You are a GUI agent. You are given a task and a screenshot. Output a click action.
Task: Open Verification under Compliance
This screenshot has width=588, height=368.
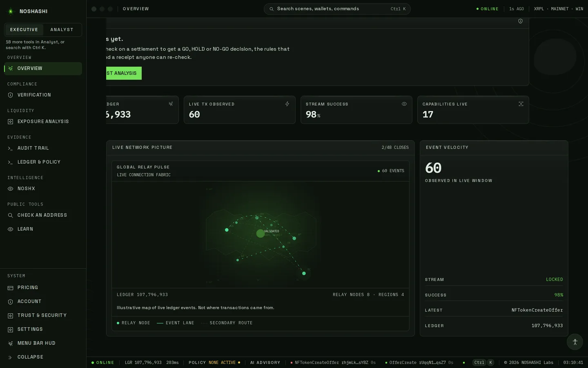click(x=43, y=95)
